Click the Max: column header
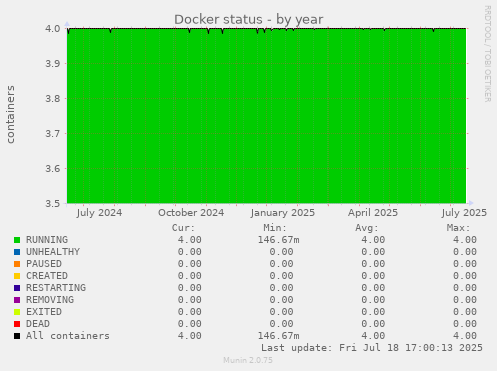497x371 pixels. [x=458, y=228]
